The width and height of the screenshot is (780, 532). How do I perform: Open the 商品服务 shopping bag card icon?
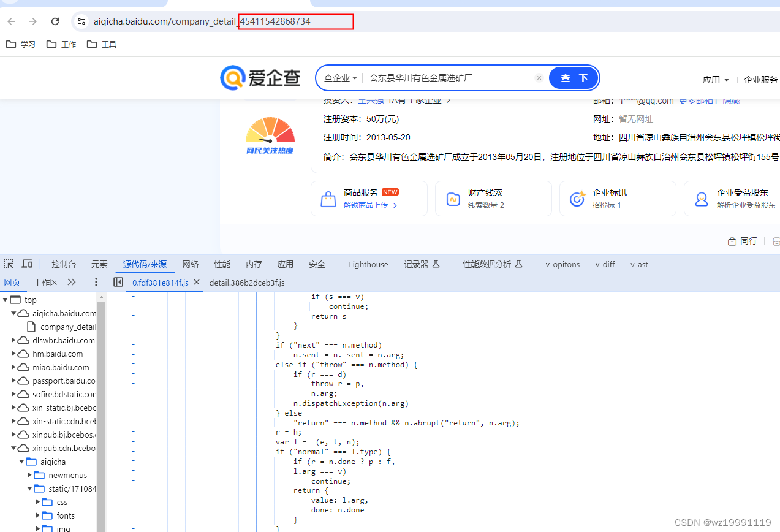click(329, 199)
